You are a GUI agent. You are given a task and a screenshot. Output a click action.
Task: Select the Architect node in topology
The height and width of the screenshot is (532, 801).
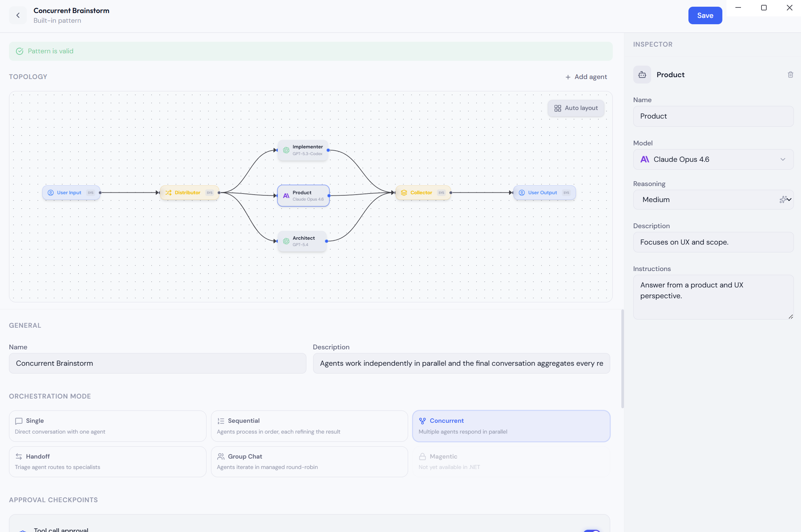point(302,241)
